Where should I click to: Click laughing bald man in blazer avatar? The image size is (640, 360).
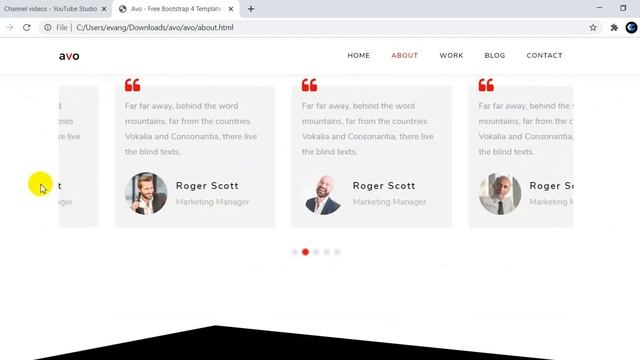click(323, 193)
